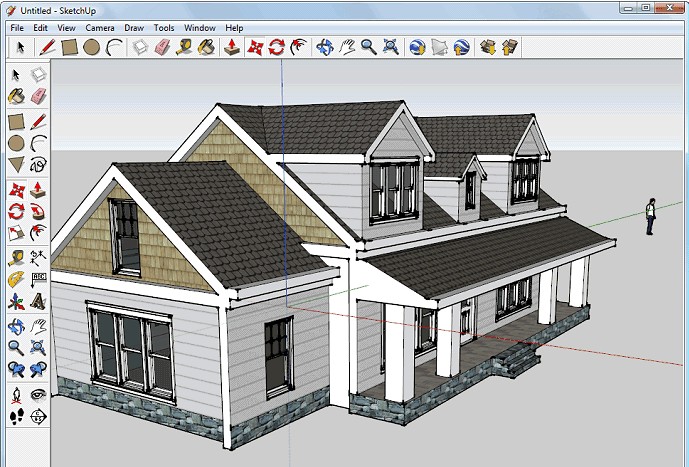Select the Rectangle tool in the left toolbar
The width and height of the screenshot is (689, 467).
point(16,122)
